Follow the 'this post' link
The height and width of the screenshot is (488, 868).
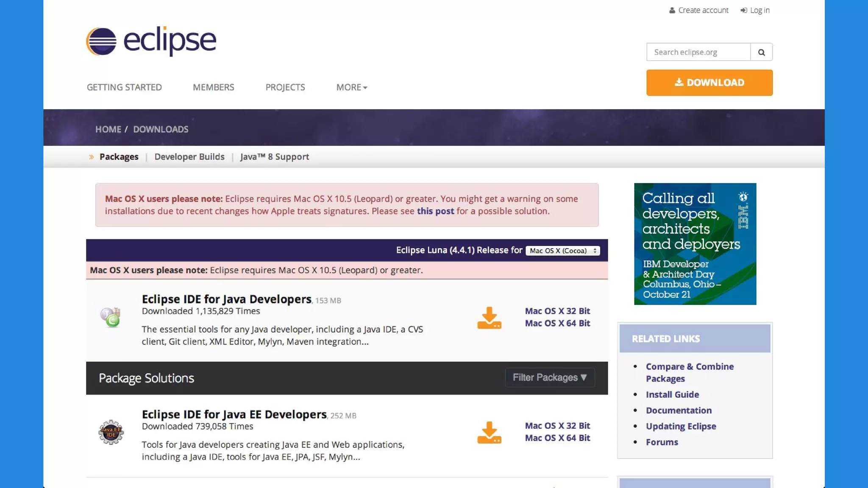435,211
